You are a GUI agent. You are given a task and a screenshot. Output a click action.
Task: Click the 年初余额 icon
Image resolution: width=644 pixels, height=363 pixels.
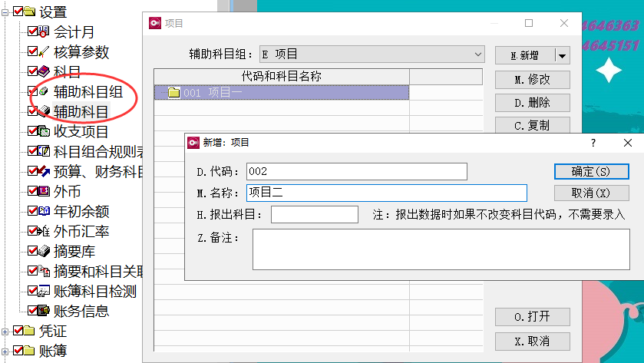click(44, 211)
